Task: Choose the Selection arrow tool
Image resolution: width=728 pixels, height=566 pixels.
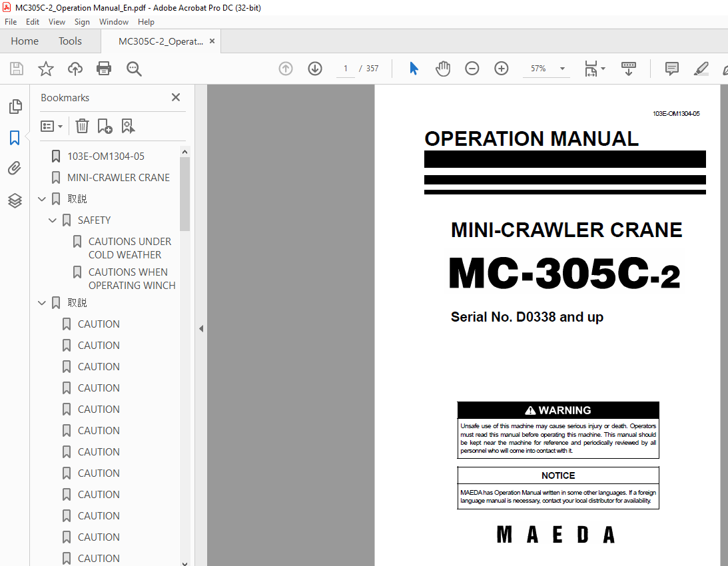Action: click(x=414, y=69)
